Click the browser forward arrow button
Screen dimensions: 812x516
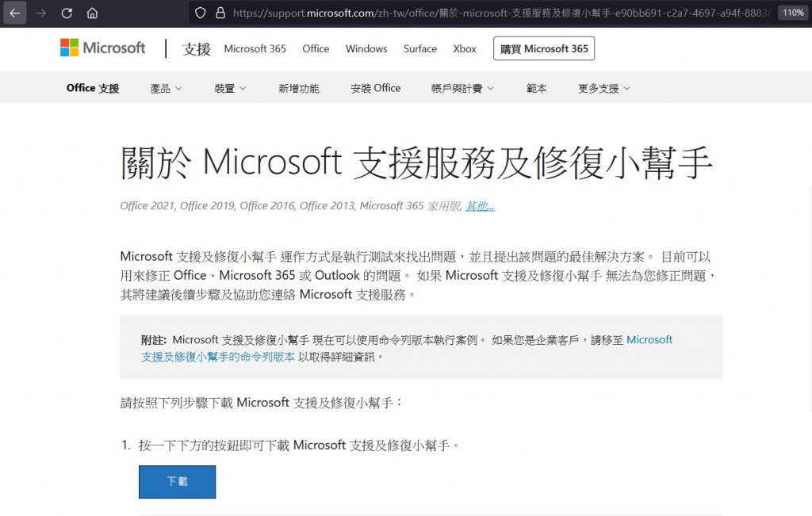tap(41, 13)
